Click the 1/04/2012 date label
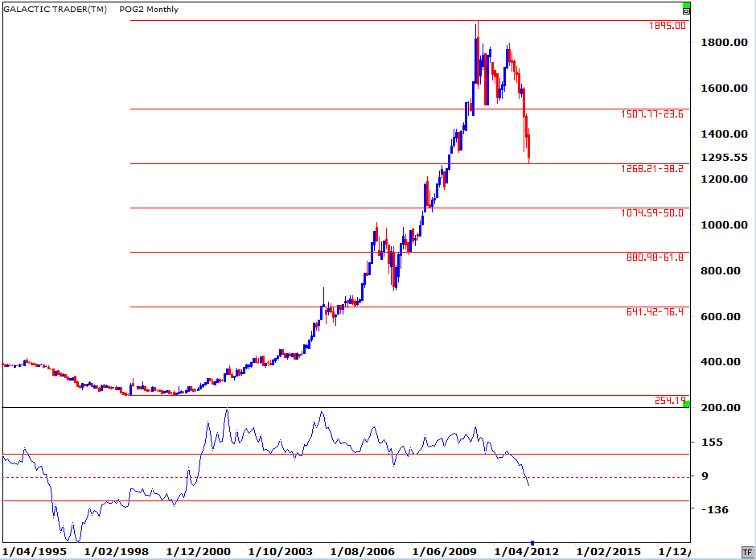756x560 pixels. 526,551
